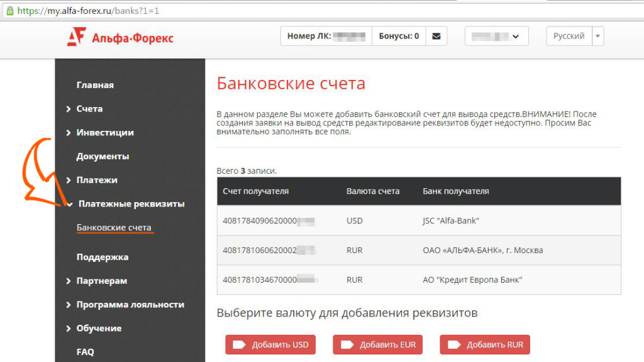This screenshot has width=644, height=362.
Task: Click the Банк получателя column header
Action: [456, 191]
